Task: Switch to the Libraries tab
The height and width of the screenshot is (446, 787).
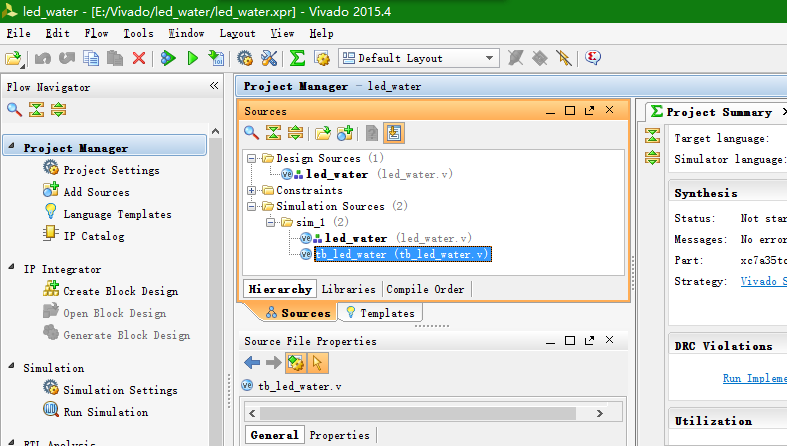Action: pyautogui.click(x=348, y=289)
